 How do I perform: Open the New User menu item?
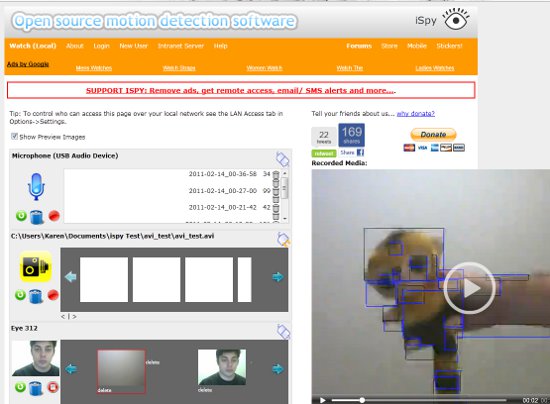[133, 46]
